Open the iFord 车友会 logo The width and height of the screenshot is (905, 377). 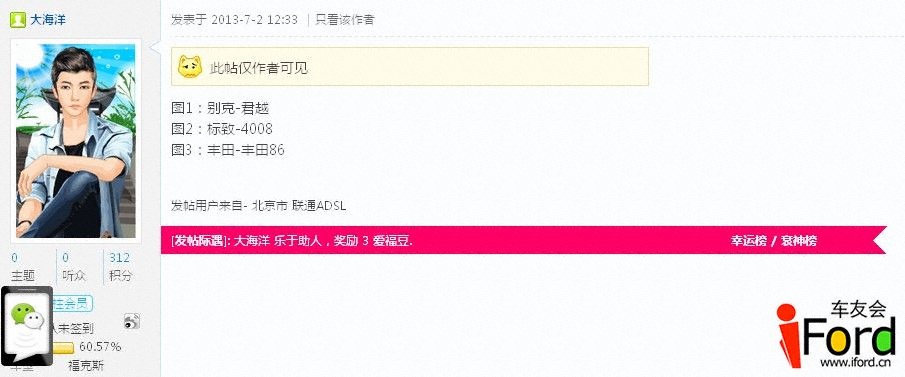pyautogui.click(x=836, y=334)
